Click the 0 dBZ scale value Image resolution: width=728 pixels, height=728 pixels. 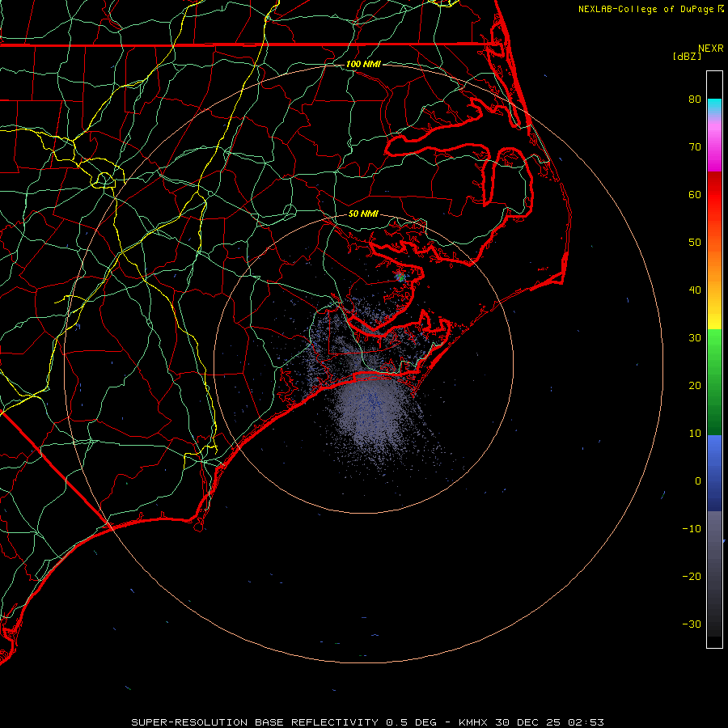(698, 481)
